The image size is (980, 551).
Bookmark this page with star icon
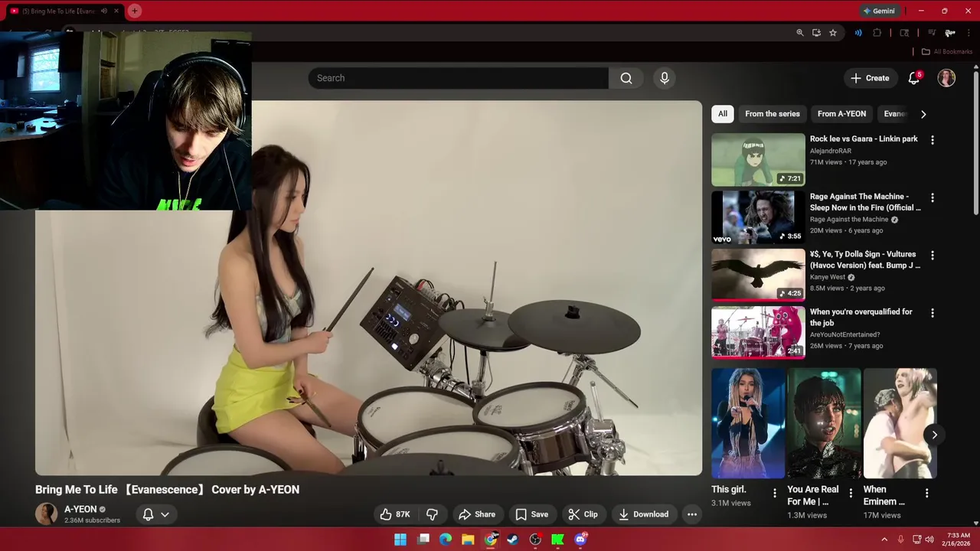point(833,33)
